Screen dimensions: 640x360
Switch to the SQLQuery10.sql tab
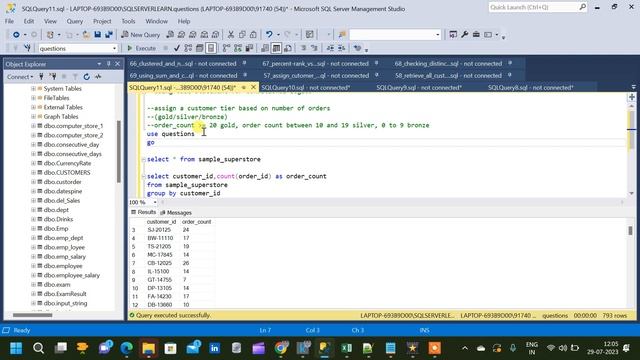point(305,87)
